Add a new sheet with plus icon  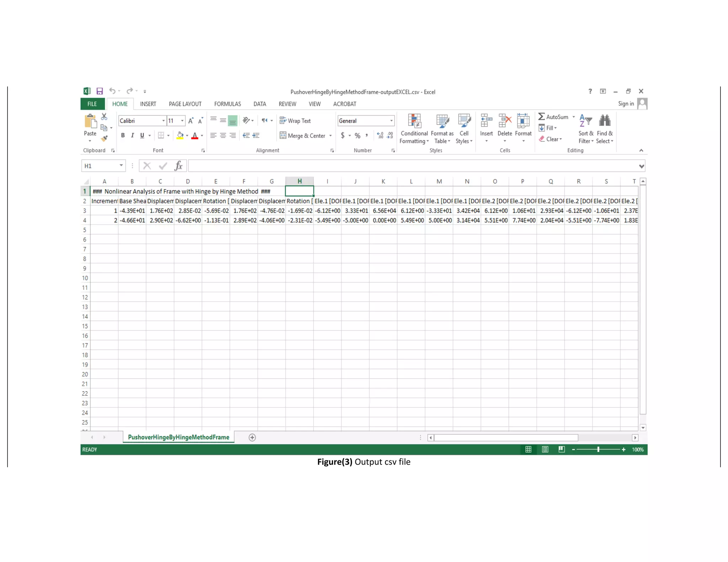(252, 438)
